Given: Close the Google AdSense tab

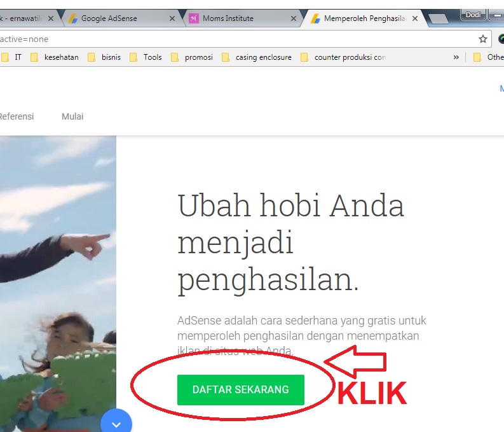Looking at the screenshot, I should (x=172, y=18).
